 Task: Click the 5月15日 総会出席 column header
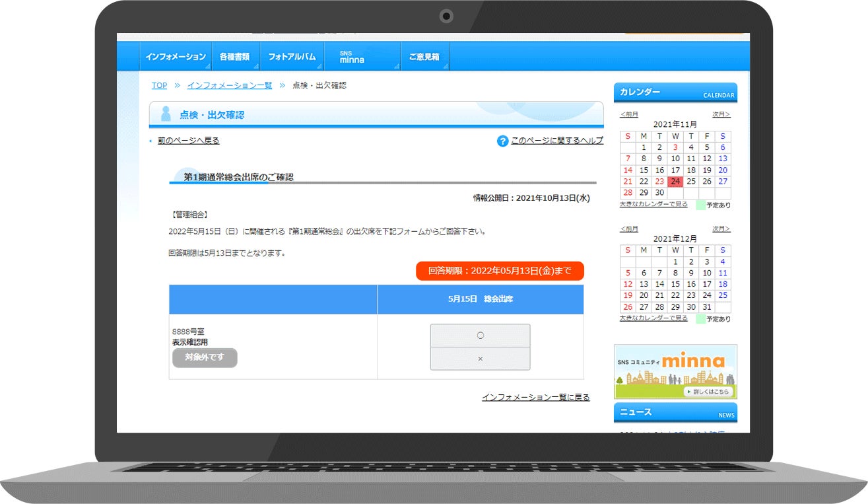(481, 299)
